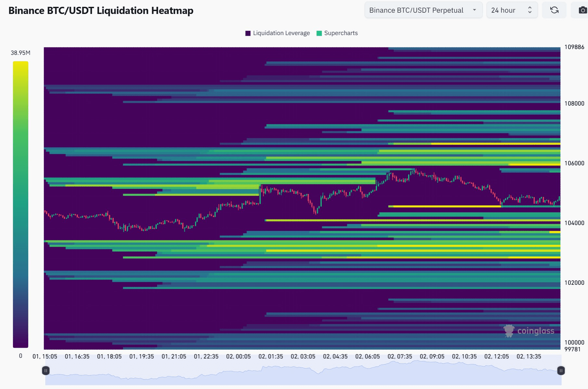Click the camera screenshot icon
Screen dimensions: 588x389
pos(582,10)
